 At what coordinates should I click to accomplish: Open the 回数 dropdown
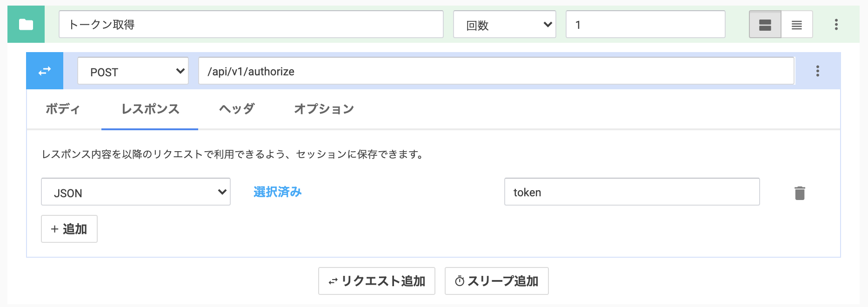click(504, 24)
